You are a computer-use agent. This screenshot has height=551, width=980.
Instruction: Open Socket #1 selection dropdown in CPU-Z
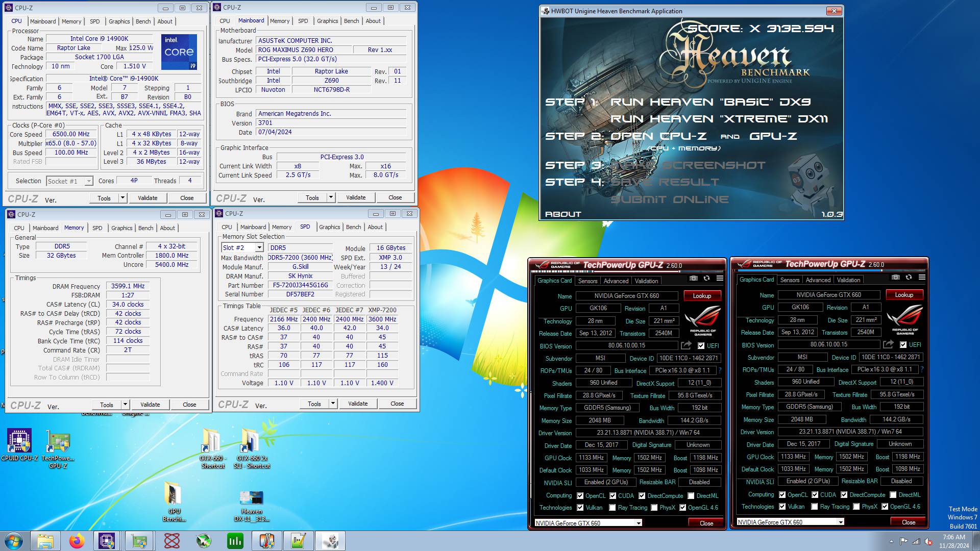tap(89, 181)
